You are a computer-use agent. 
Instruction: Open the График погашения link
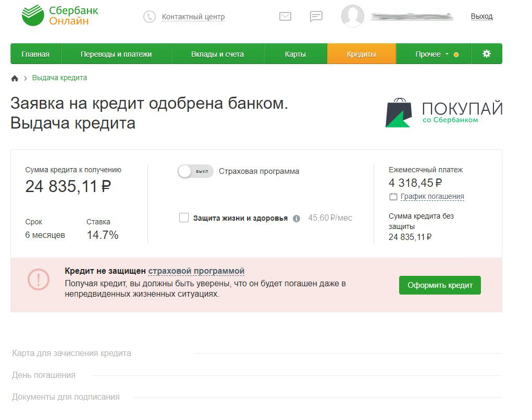pyautogui.click(x=432, y=197)
